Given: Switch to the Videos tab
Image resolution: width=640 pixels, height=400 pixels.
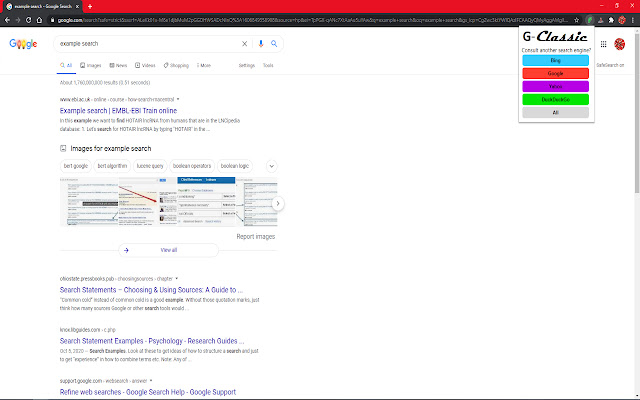Looking at the screenshot, I should (145, 65).
